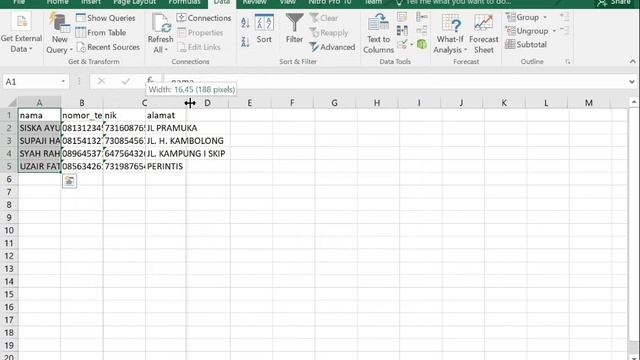
Task: Click the Remove Duplicates icon
Action: click(x=402, y=31)
